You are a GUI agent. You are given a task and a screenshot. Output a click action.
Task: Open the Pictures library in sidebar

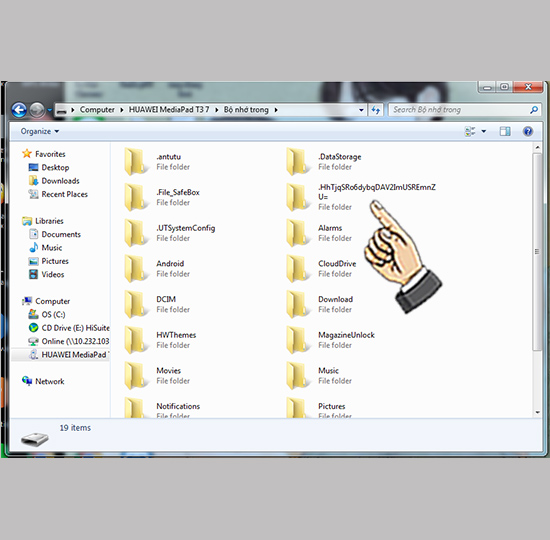[48, 261]
